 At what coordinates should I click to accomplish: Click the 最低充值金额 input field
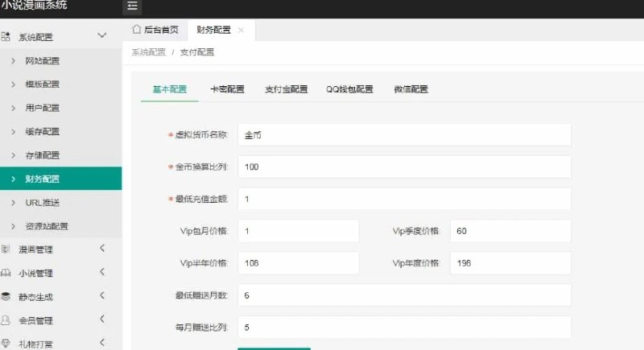pyautogui.click(x=404, y=199)
